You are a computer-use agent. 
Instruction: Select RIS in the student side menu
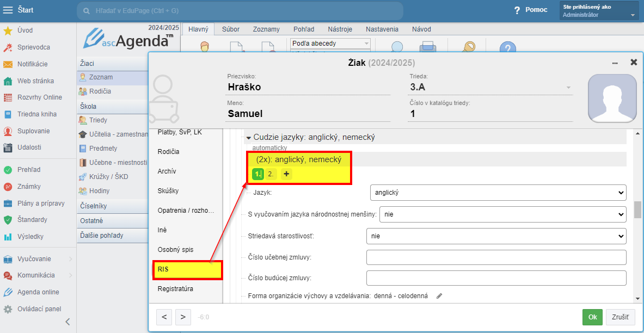click(x=187, y=270)
